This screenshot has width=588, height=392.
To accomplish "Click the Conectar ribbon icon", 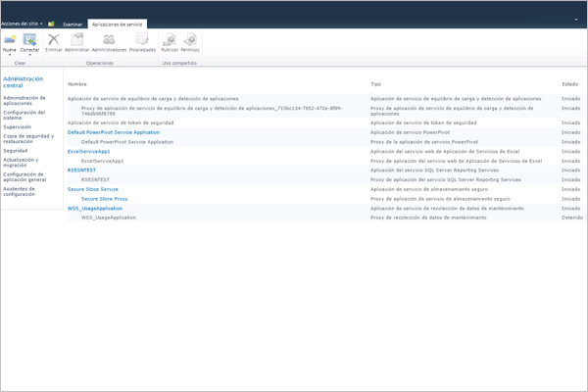I will [29, 39].
